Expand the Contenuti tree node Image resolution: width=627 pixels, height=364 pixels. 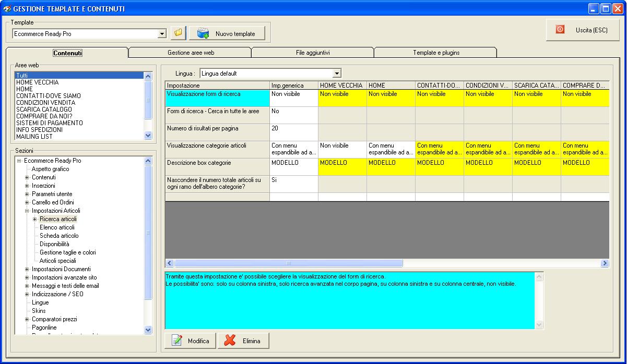coord(27,177)
